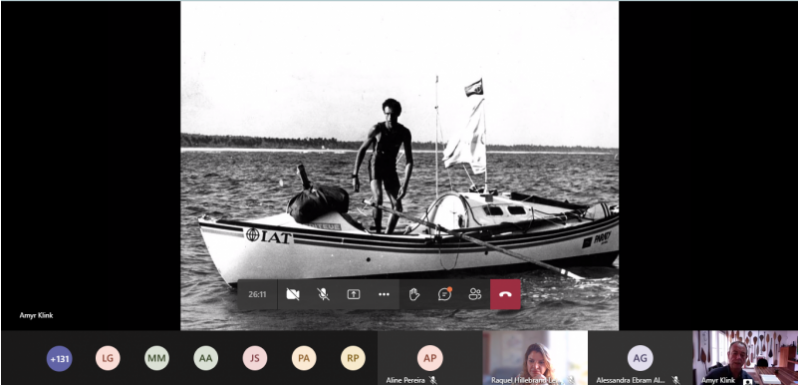Select the RP participant avatar
800x385 pixels.
[x=353, y=358]
